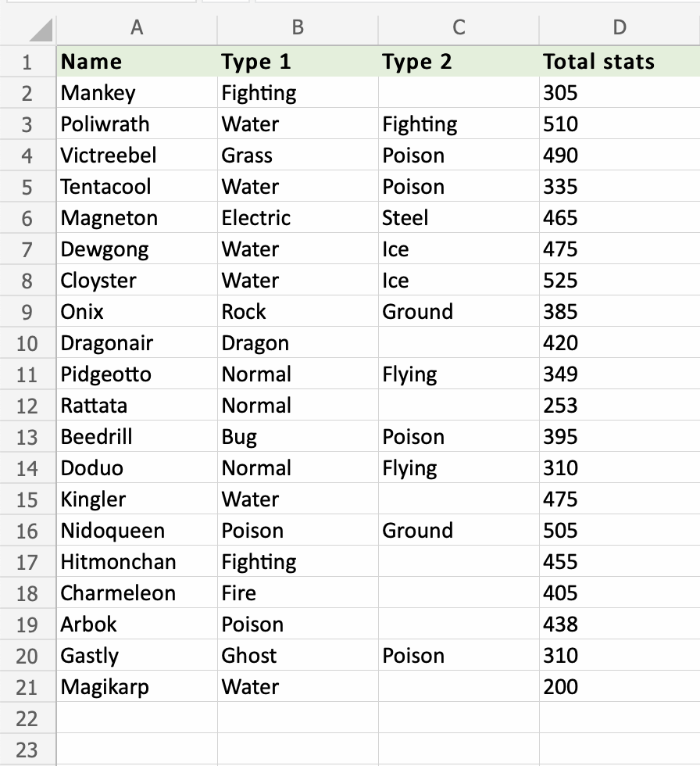Select column B header

click(298, 28)
